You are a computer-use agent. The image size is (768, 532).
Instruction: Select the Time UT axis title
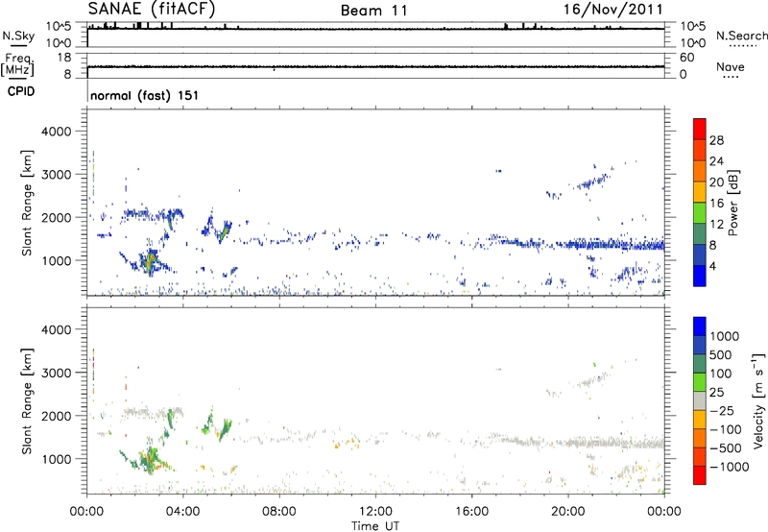click(375, 526)
